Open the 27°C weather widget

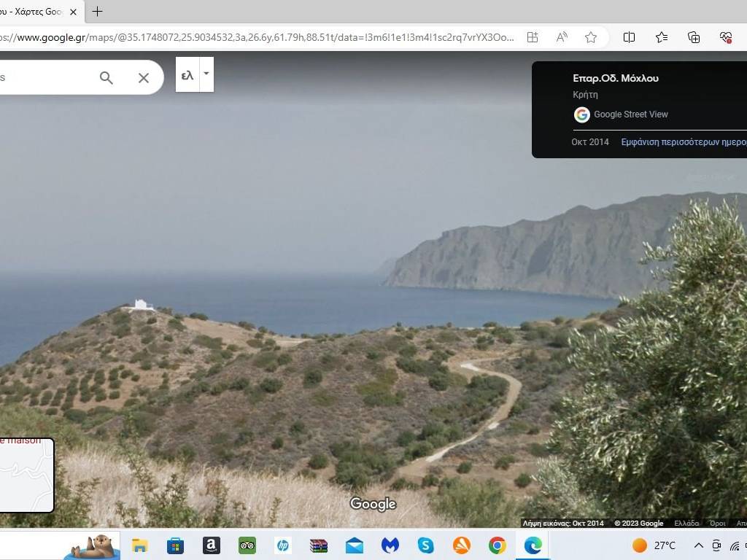[x=654, y=545]
